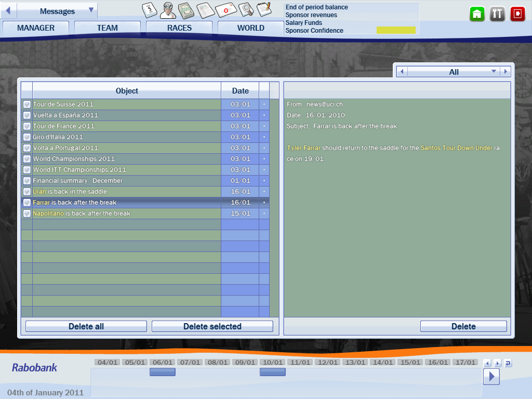Click the Delete selected button
Viewport: 532px width, 399px height.
point(212,326)
